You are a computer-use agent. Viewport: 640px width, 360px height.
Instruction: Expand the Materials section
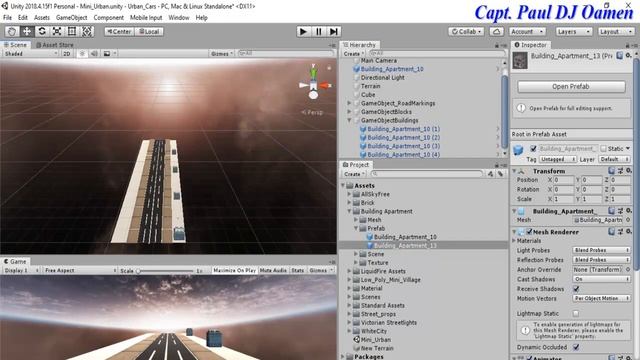[514, 241]
